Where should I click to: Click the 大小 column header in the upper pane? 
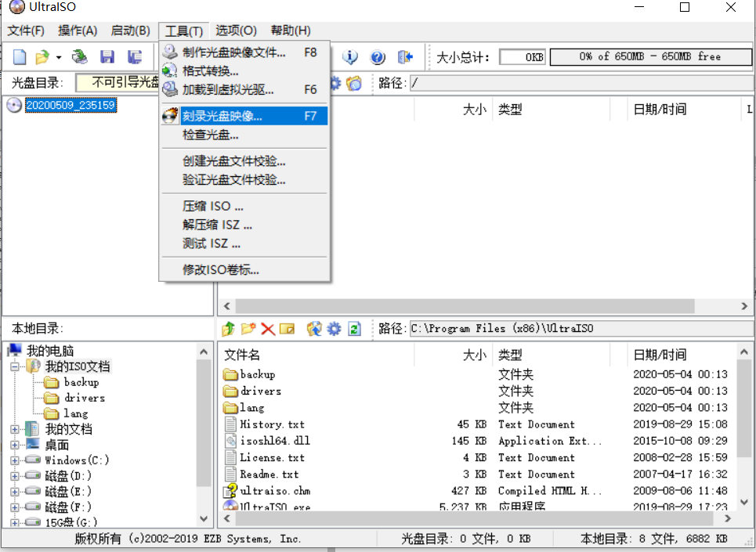click(453, 110)
